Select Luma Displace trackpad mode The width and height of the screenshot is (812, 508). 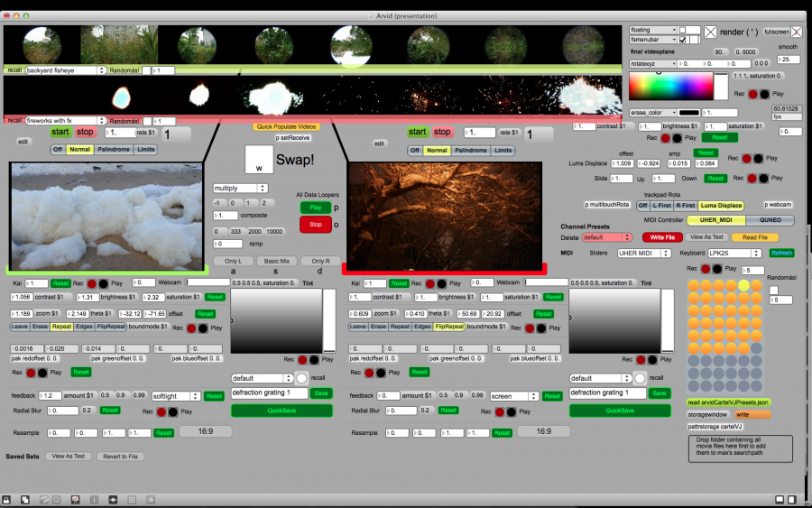(721, 206)
